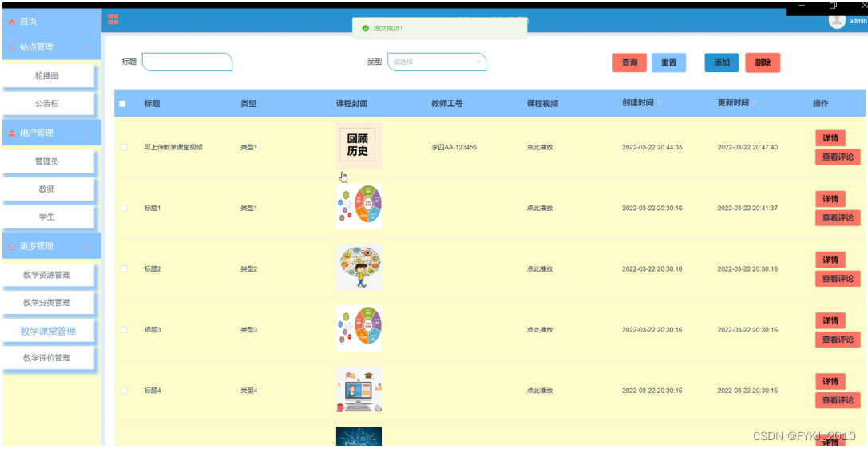Select 教学课堂管理 menu item
Image resolution: width=868 pixels, height=449 pixels.
[48, 331]
